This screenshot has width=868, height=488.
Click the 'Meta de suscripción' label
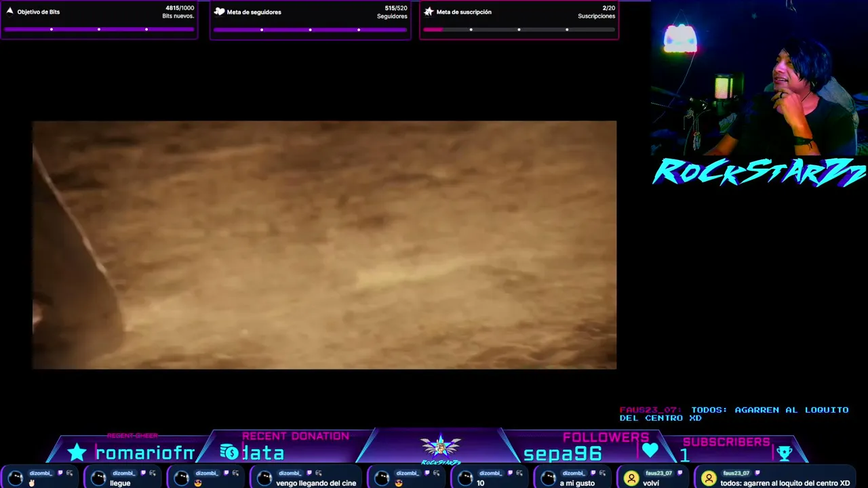point(464,12)
